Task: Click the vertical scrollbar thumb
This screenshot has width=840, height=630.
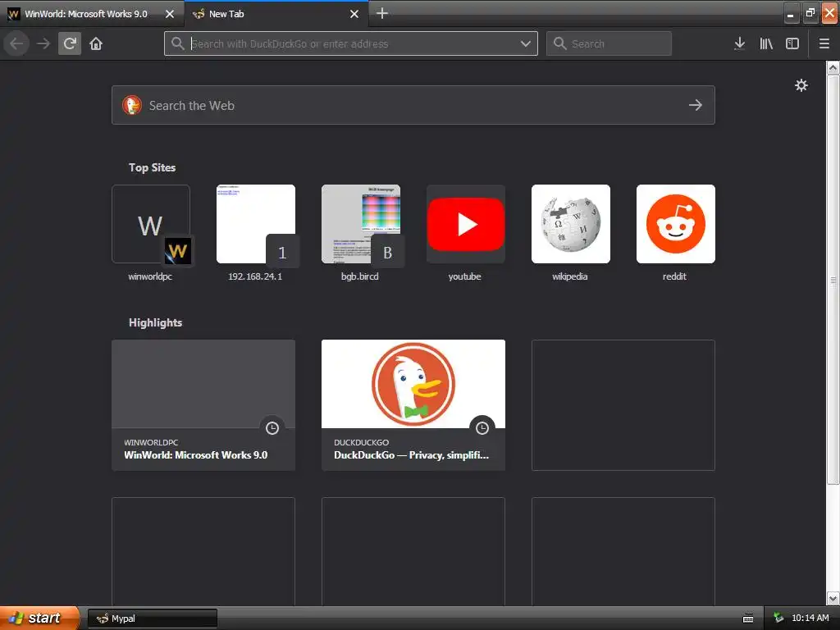Action: (833, 280)
